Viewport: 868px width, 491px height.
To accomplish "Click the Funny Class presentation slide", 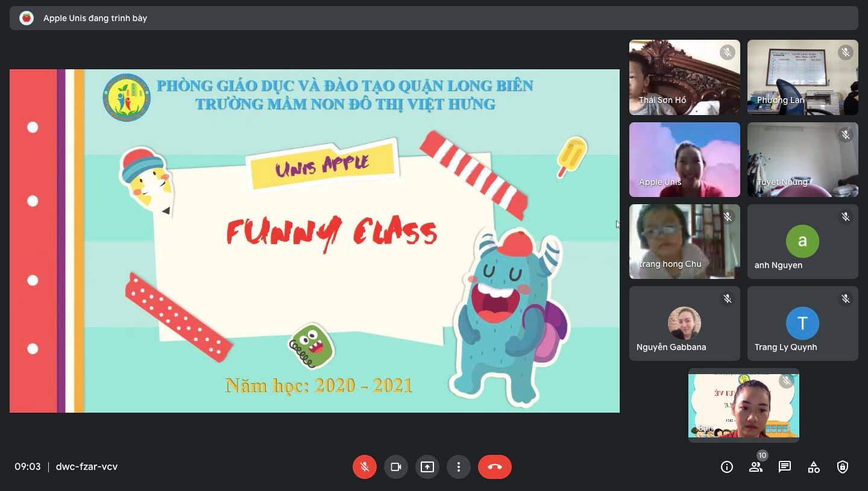I will click(314, 241).
